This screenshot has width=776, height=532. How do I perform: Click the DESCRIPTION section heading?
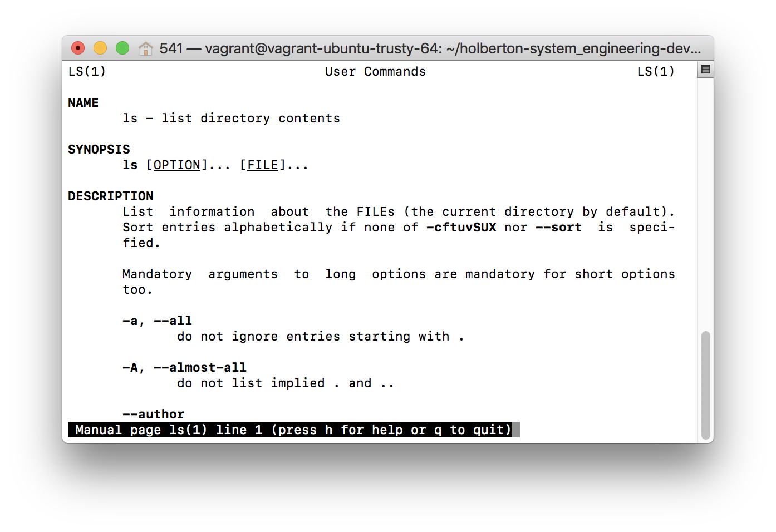pyautogui.click(x=111, y=196)
